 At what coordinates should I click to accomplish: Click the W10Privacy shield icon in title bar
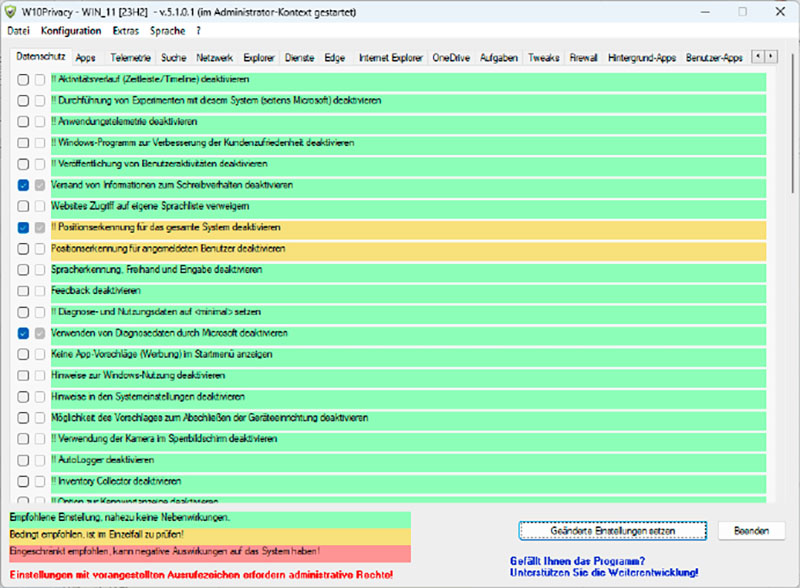pos(10,12)
